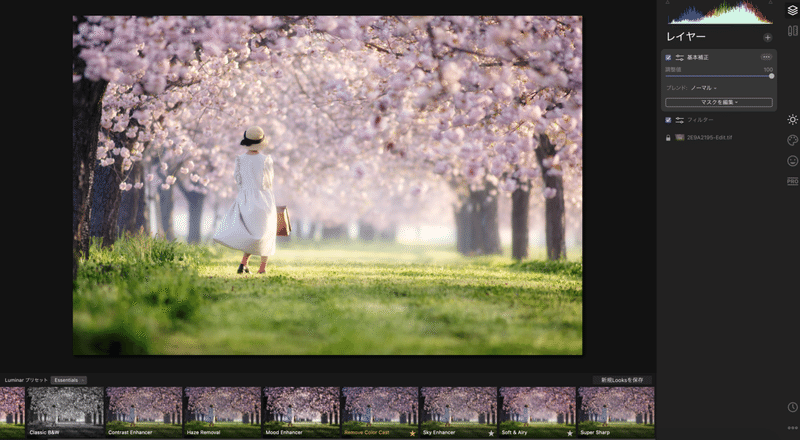Click the レイヤー panel heading
Screen dimensions: 800x440
(x=686, y=37)
